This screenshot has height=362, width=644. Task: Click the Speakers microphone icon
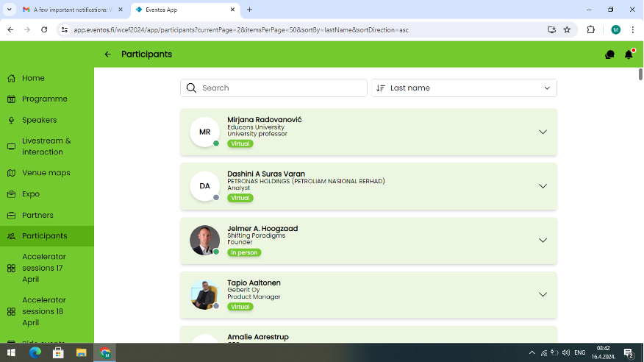(x=11, y=120)
